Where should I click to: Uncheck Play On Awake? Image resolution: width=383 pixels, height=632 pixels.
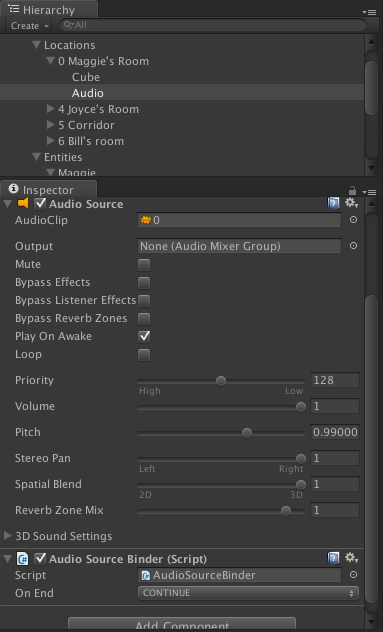[144, 337]
